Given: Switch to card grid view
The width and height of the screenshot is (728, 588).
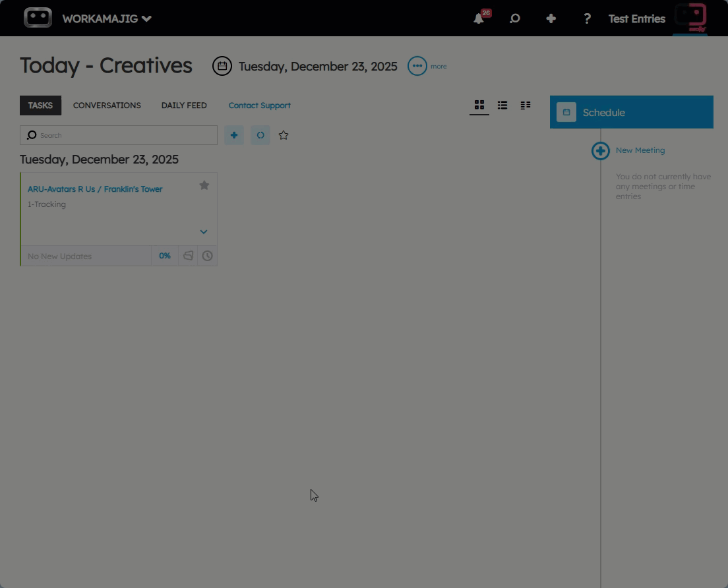Looking at the screenshot, I should 479,105.
